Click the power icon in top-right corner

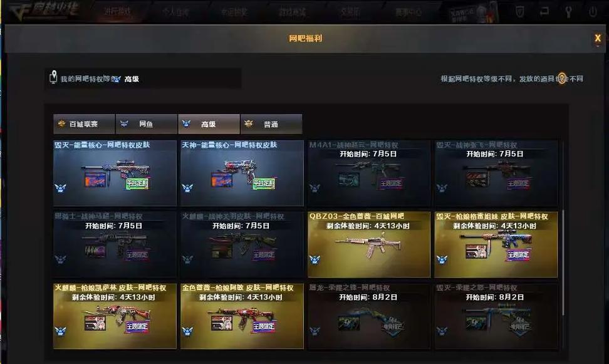pos(593,12)
